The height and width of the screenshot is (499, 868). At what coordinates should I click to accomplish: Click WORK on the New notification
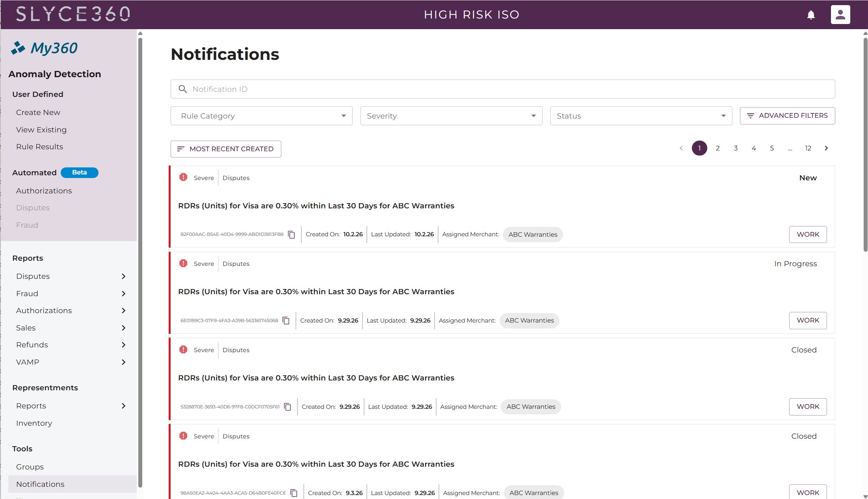point(808,234)
